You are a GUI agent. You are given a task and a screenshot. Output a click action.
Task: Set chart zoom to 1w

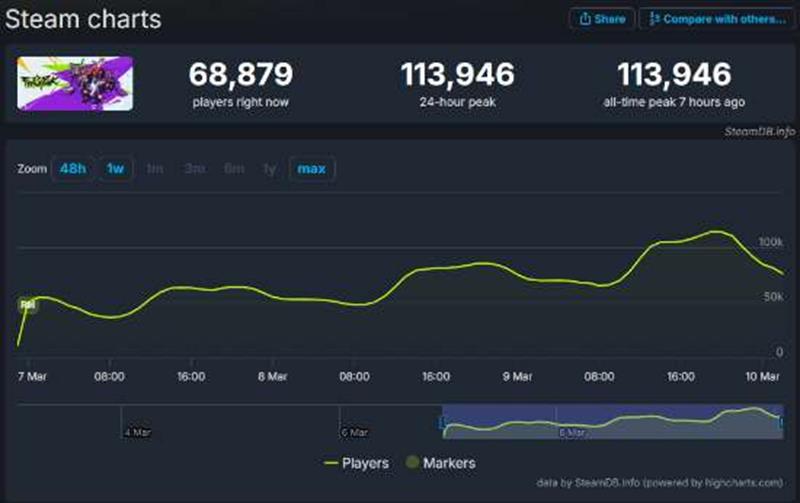coord(115,168)
